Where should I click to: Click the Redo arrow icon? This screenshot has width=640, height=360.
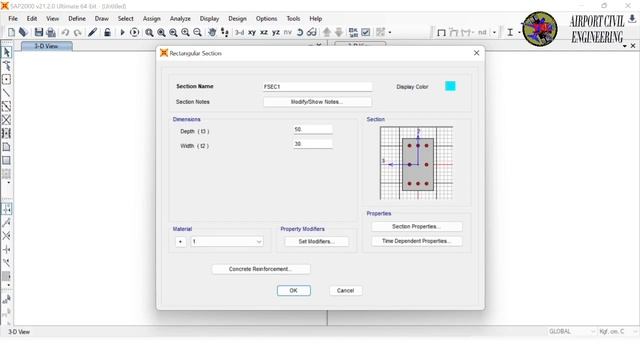[78, 32]
